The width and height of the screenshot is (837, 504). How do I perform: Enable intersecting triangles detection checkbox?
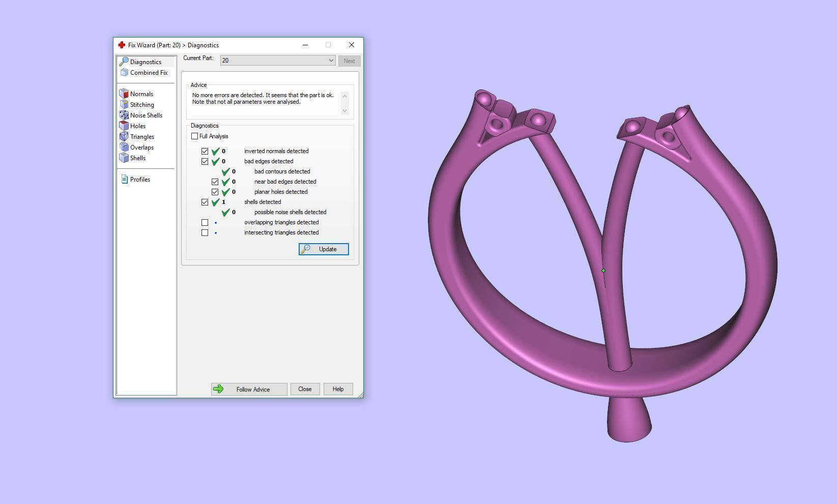(205, 233)
